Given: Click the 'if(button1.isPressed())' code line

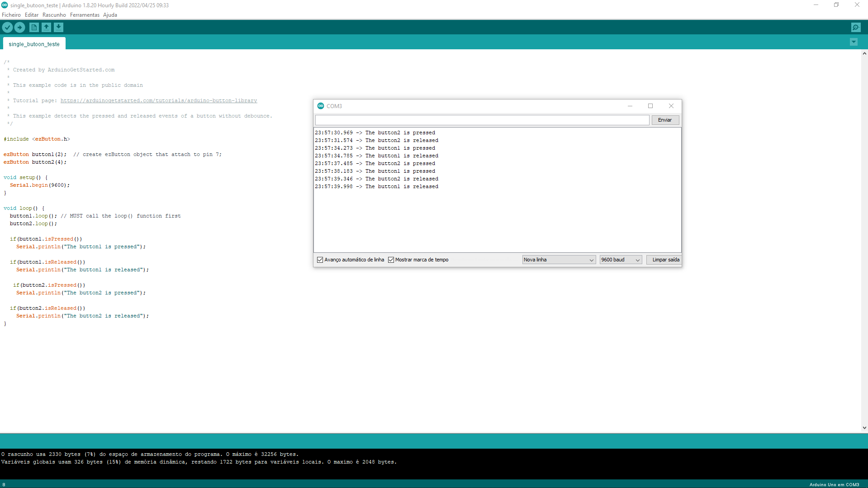Looking at the screenshot, I should click(x=46, y=239).
